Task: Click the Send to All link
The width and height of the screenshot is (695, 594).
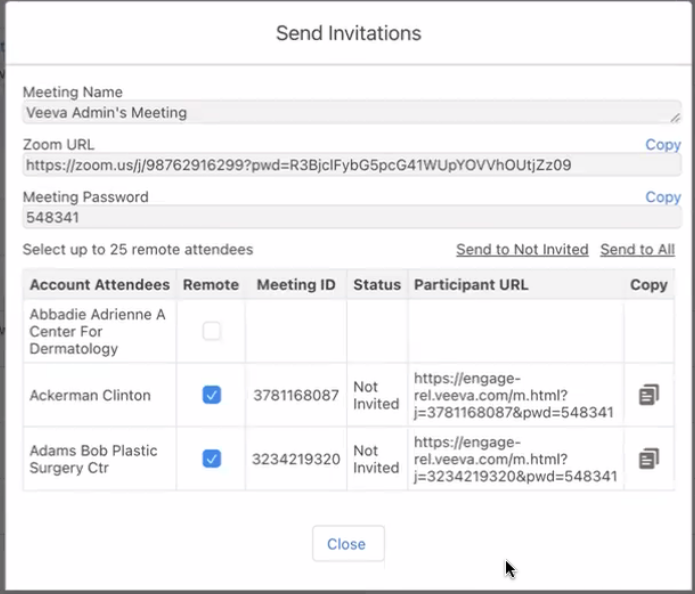Action: [637, 249]
